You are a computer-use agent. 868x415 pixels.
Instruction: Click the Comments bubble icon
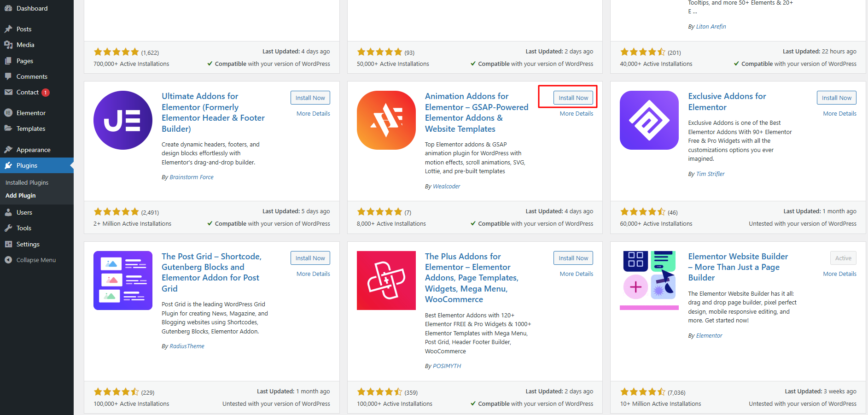[8, 76]
